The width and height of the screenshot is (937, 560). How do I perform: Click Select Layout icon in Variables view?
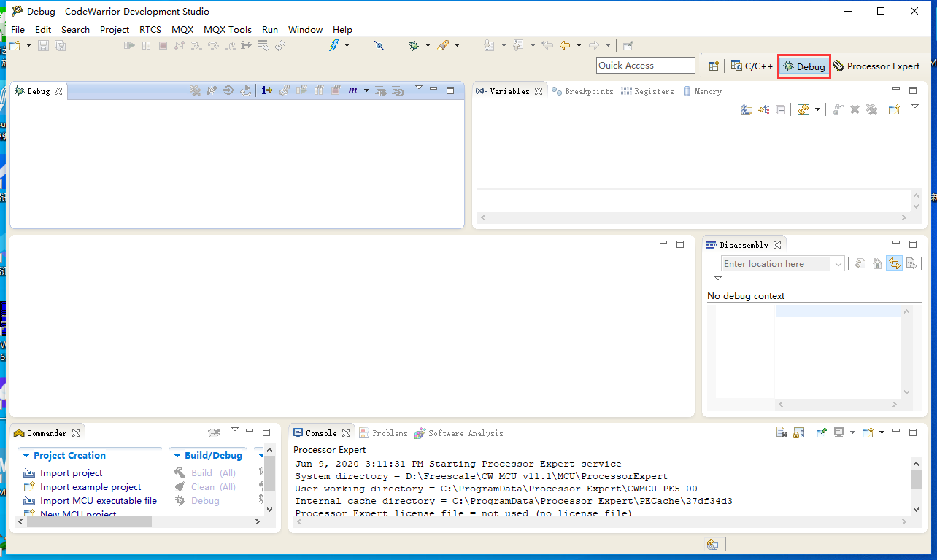pyautogui.click(x=803, y=109)
